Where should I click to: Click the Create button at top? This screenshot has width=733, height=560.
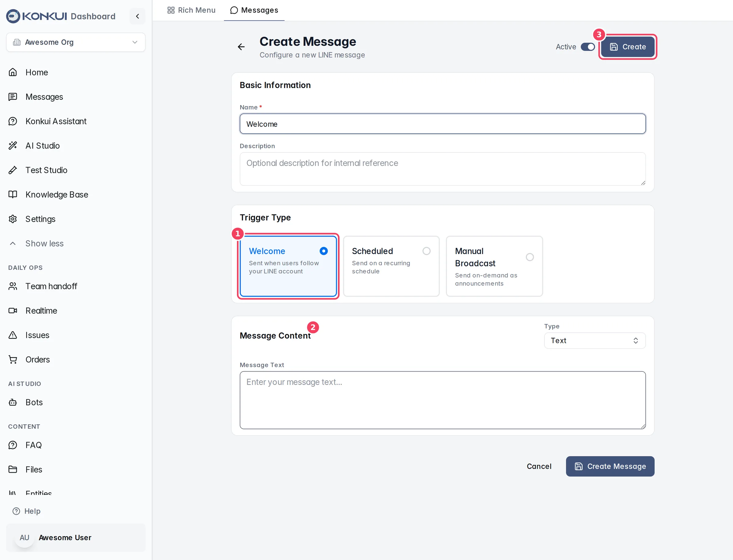click(x=628, y=47)
